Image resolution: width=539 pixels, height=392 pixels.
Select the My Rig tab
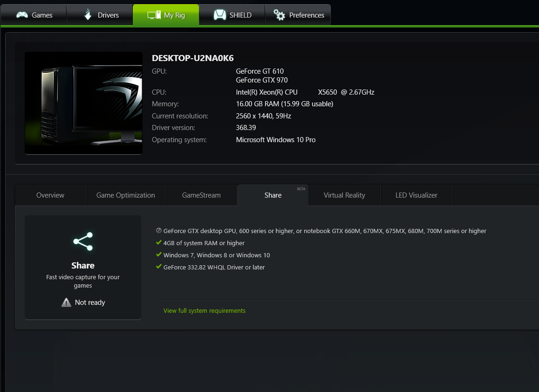(x=166, y=15)
